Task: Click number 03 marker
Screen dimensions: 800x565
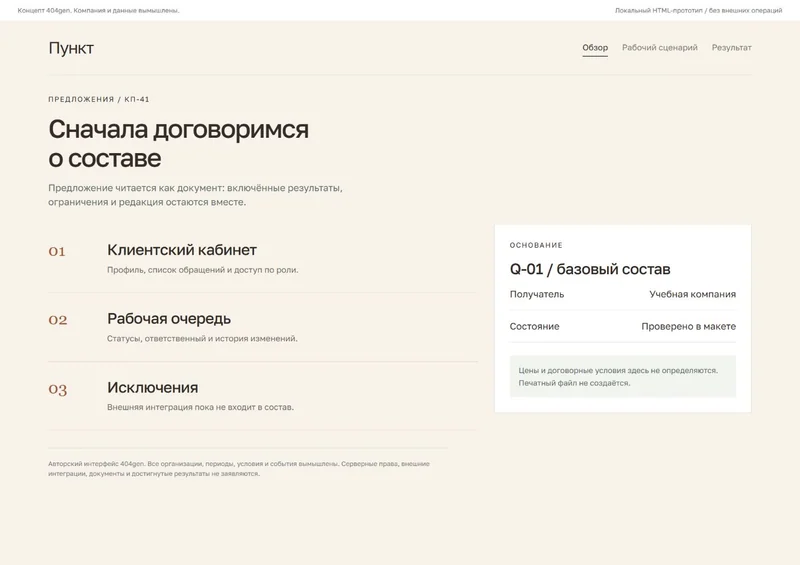Action: [x=58, y=389]
